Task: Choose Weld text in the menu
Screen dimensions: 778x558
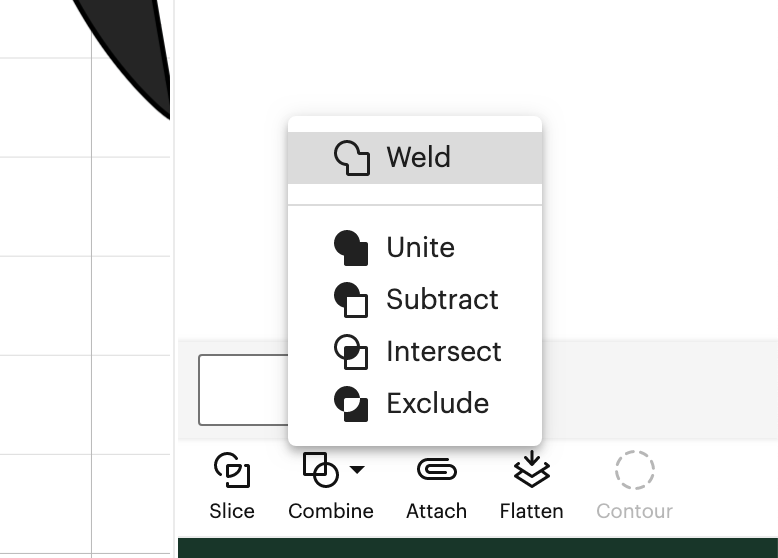Action: pyautogui.click(x=419, y=157)
